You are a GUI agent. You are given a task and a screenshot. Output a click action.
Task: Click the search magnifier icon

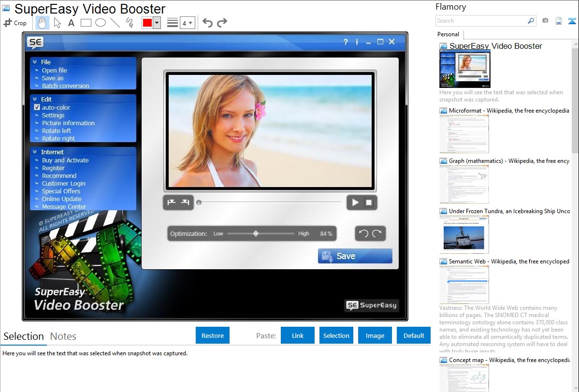(x=531, y=21)
